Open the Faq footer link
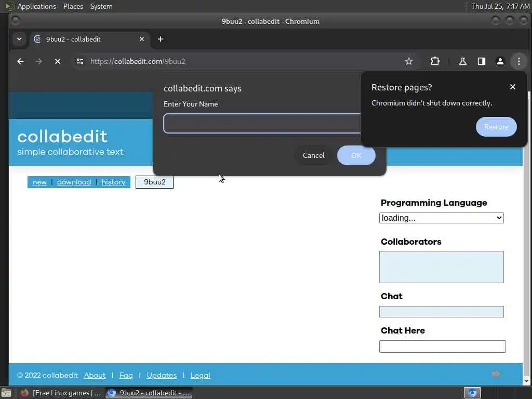This screenshot has height=399, width=532. [126, 375]
